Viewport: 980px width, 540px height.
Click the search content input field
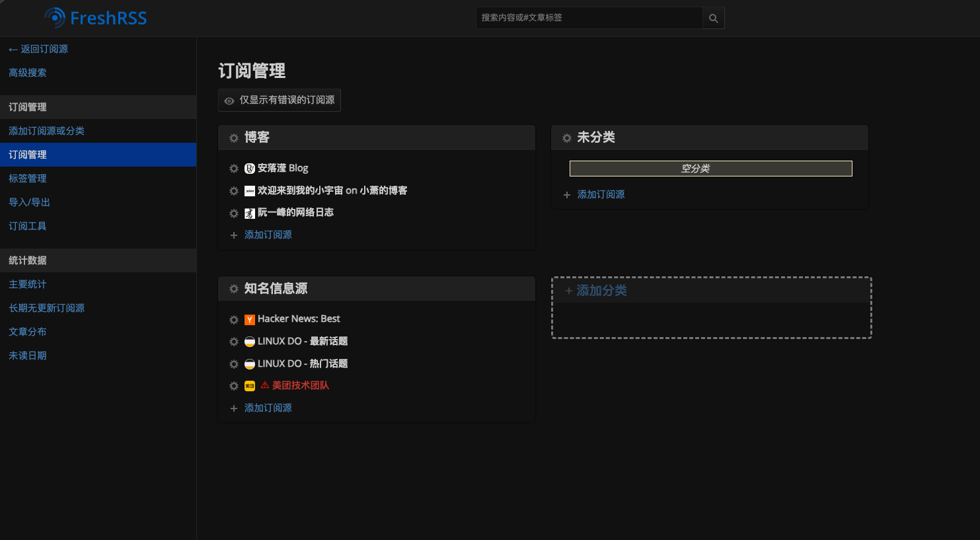click(588, 18)
